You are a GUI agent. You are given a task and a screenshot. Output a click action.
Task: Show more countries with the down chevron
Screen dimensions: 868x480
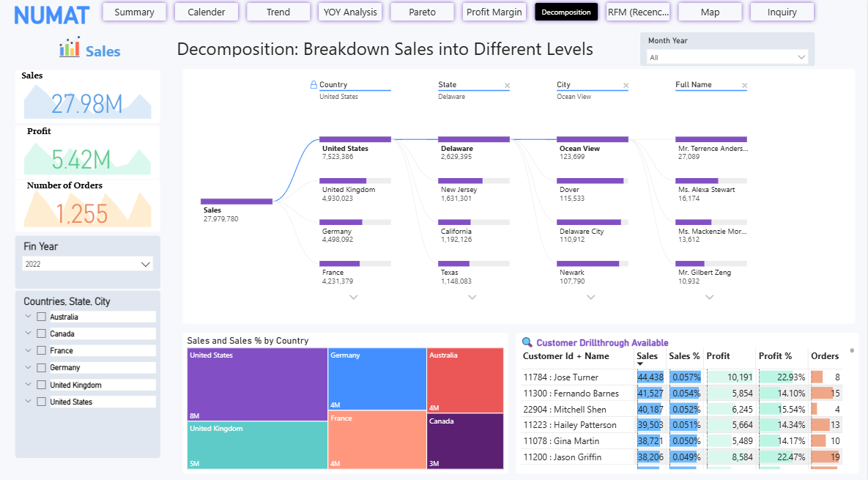354,298
